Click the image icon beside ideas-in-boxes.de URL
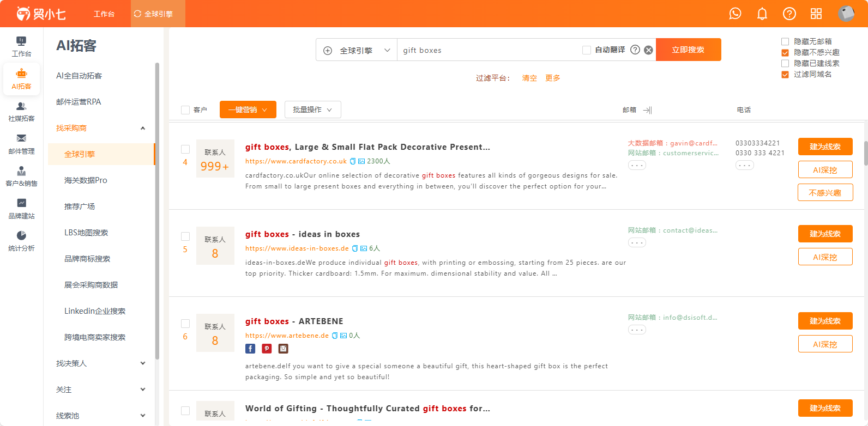The height and width of the screenshot is (426, 868). coord(364,248)
